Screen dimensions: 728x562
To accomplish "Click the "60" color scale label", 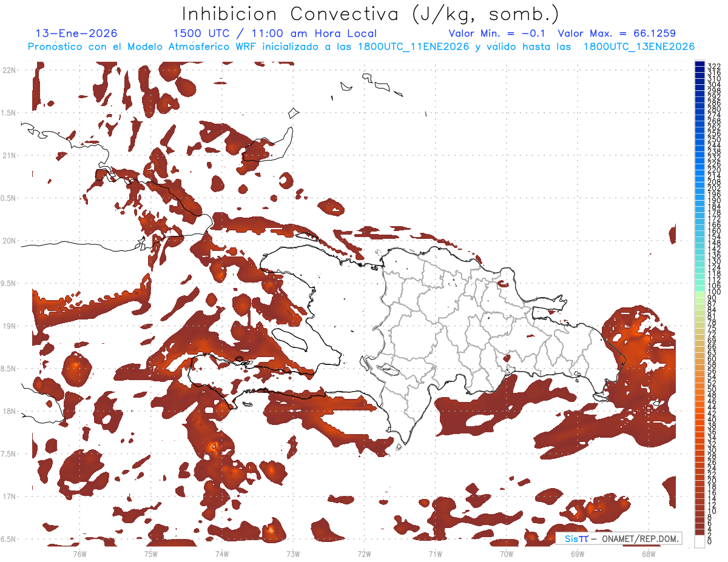I will click(712, 359).
